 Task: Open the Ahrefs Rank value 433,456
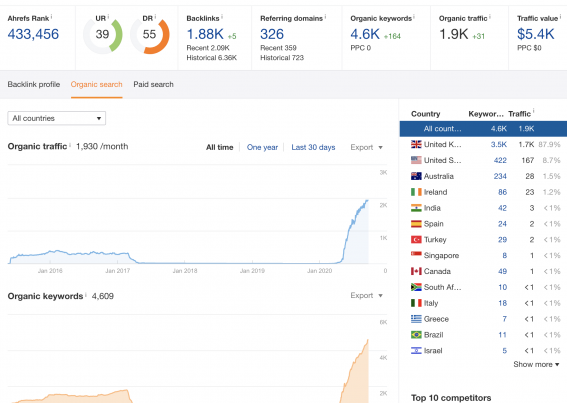33,34
